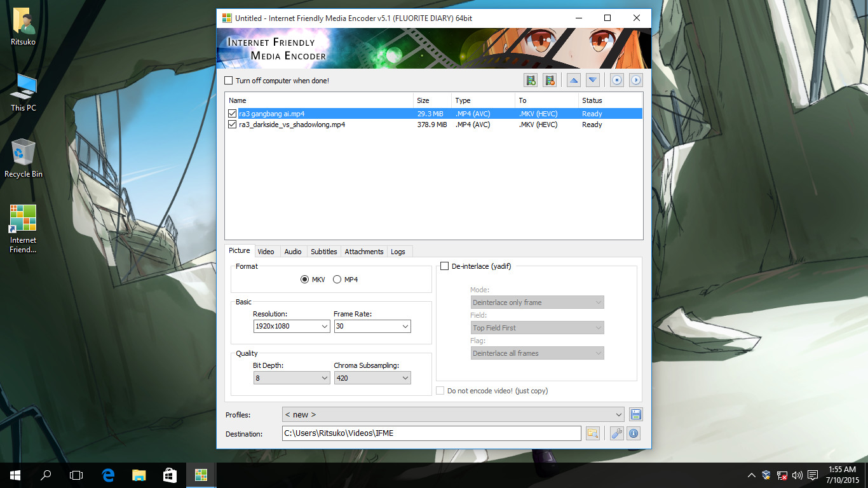Click the Status column header
This screenshot has height=488, width=868.
(611, 100)
